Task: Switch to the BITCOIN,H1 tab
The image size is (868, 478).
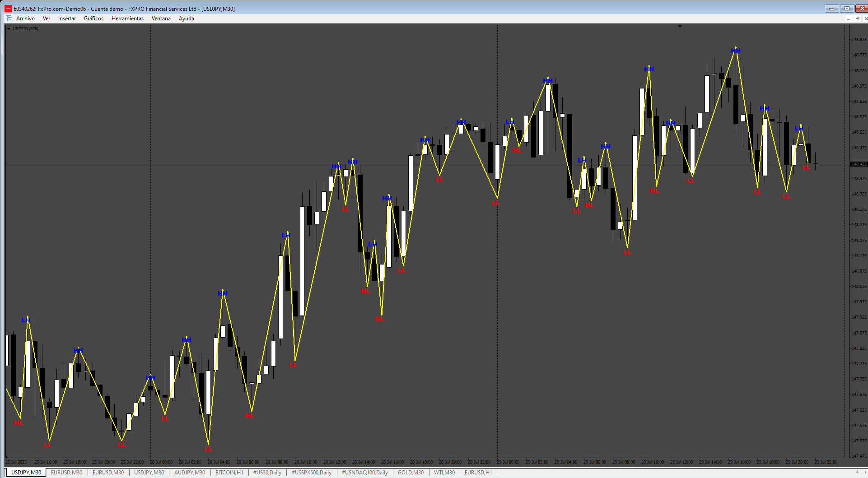Action: pyautogui.click(x=229, y=473)
